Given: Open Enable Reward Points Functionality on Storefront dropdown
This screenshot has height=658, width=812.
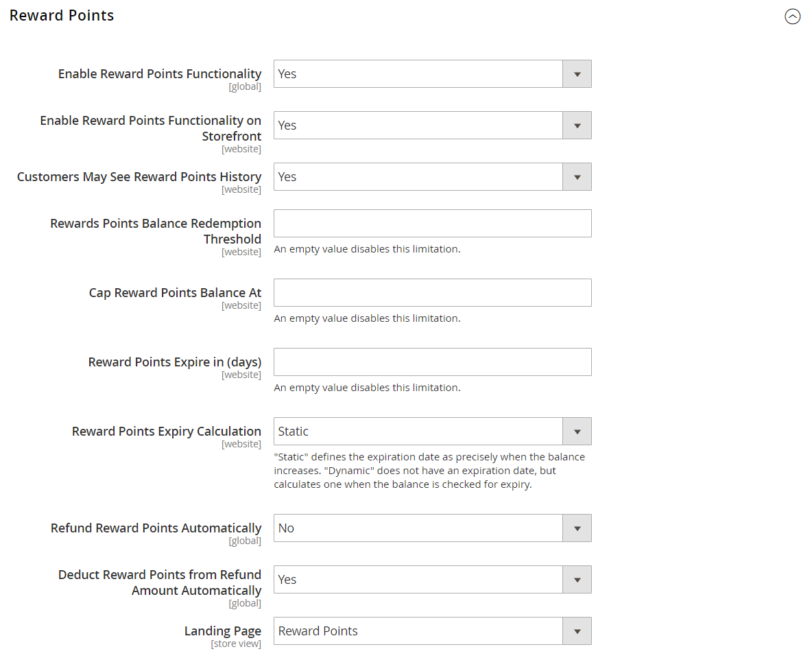Looking at the screenshot, I should click(x=433, y=126).
